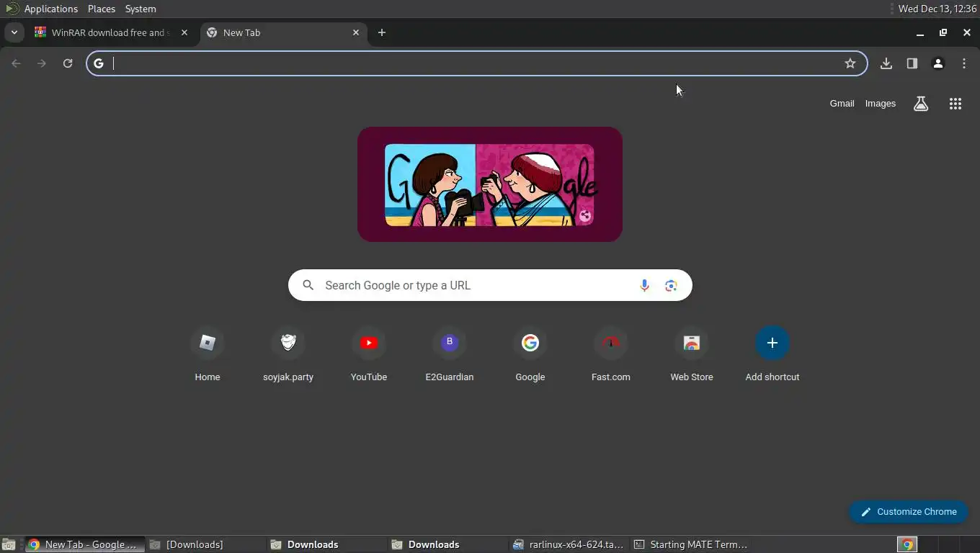Screen dimensions: 980x553
Task: Search by image with Google Lens
Action: click(671, 286)
